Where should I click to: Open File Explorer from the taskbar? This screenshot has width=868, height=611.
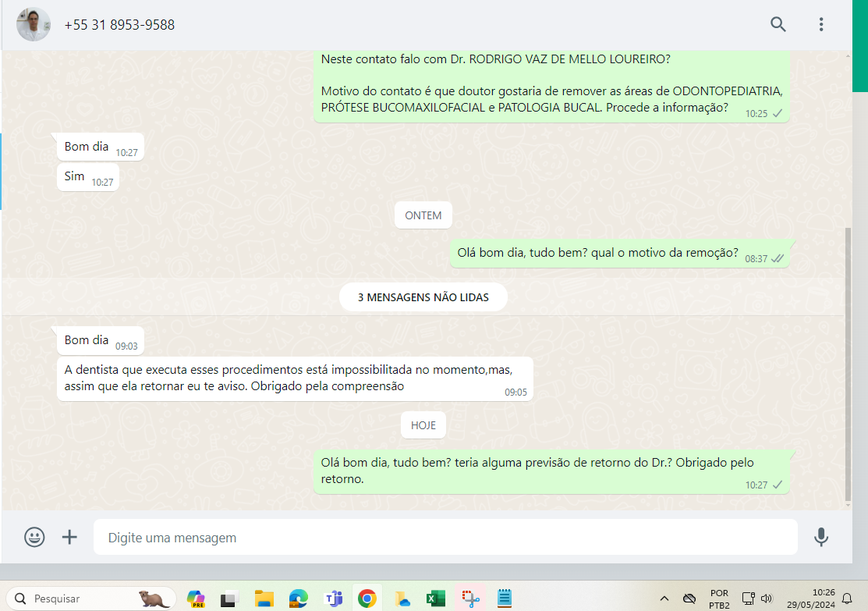(264, 599)
